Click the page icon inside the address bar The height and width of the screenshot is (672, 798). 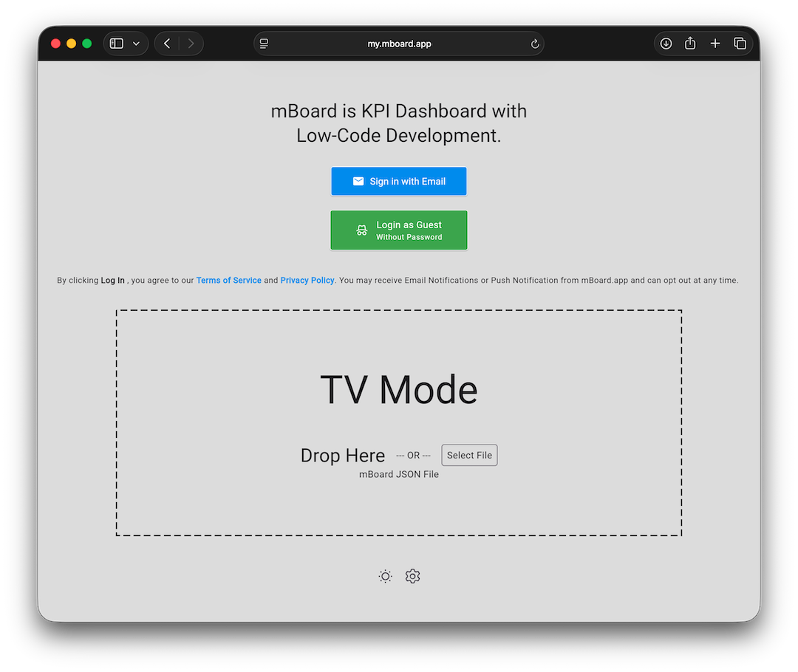tap(264, 44)
